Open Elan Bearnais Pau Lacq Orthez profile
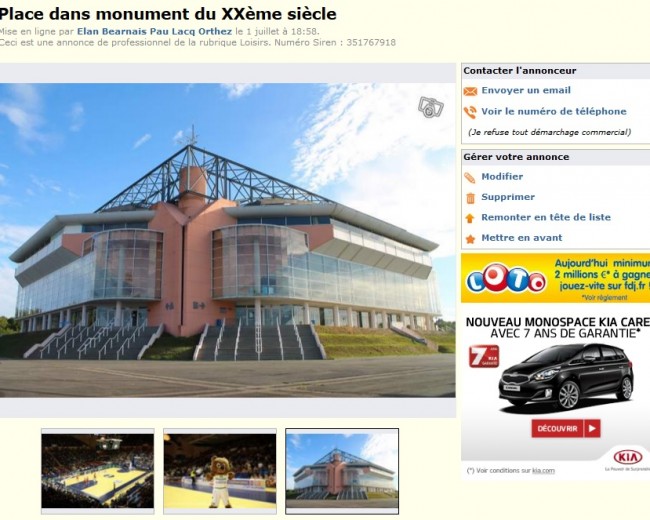 click(x=155, y=32)
